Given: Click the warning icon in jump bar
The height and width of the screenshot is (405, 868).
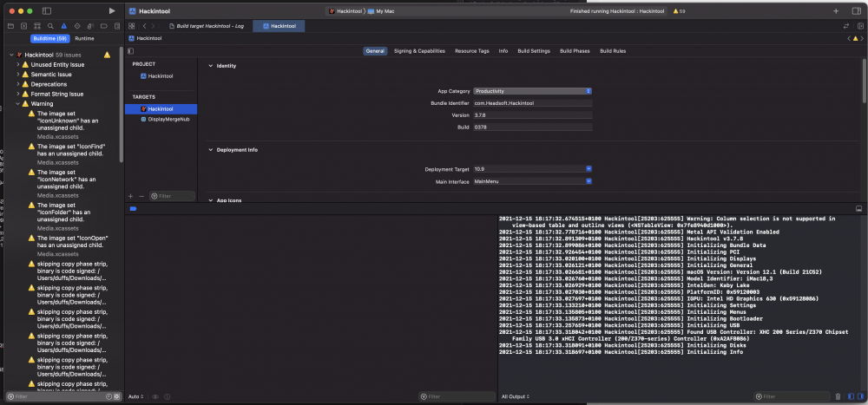Looking at the screenshot, I should [x=856, y=38].
